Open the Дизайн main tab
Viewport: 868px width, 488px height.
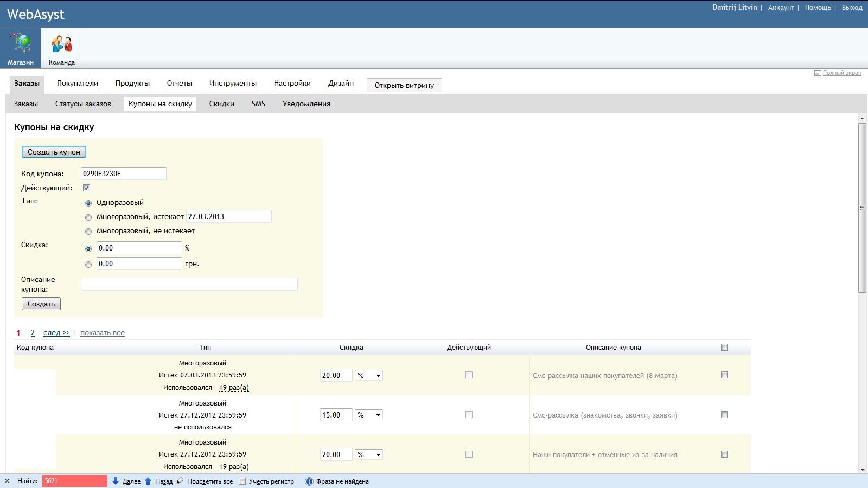click(x=341, y=84)
